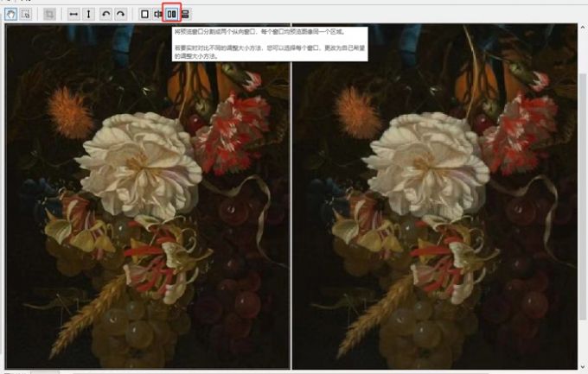Rotate the image clockwise
This screenshot has width=588, height=374.
tap(120, 15)
